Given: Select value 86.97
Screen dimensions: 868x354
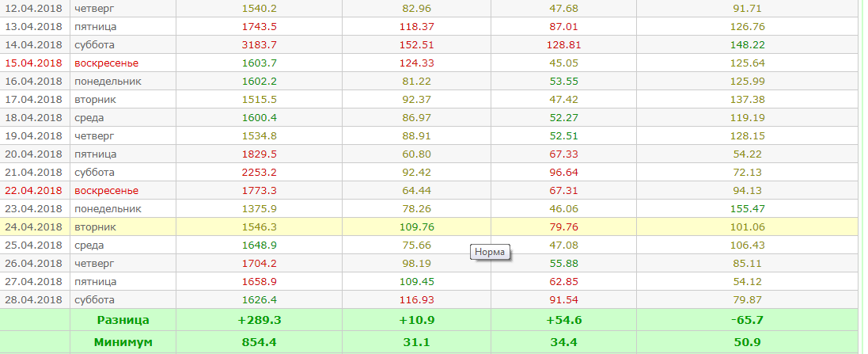Looking at the screenshot, I should (x=417, y=118).
